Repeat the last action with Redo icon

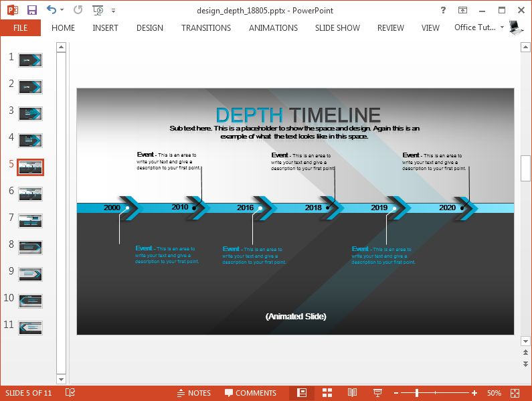pos(78,10)
